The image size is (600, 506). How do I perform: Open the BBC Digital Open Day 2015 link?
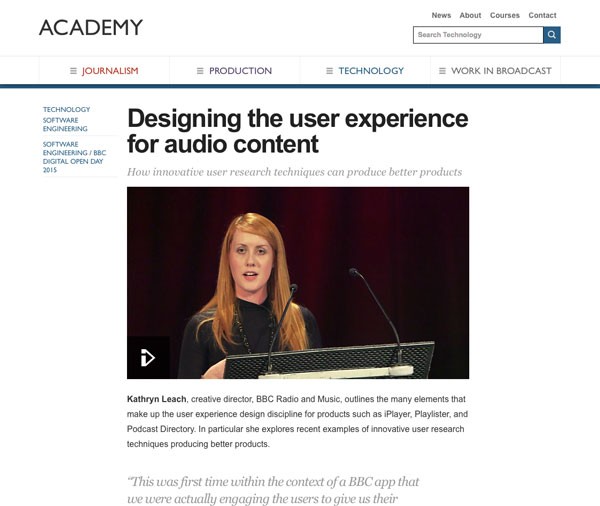click(x=74, y=157)
